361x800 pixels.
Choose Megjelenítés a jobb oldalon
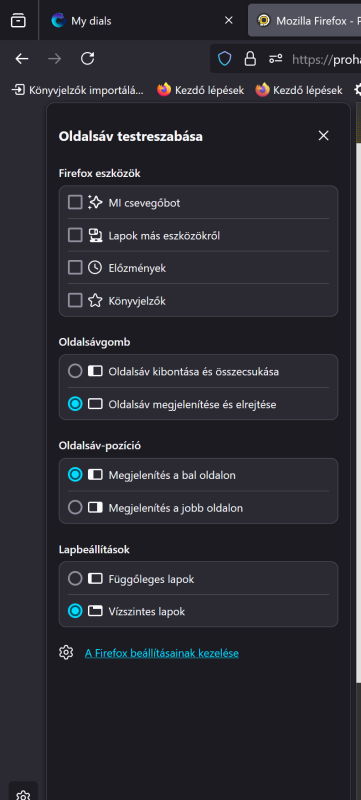pyautogui.click(x=75, y=508)
